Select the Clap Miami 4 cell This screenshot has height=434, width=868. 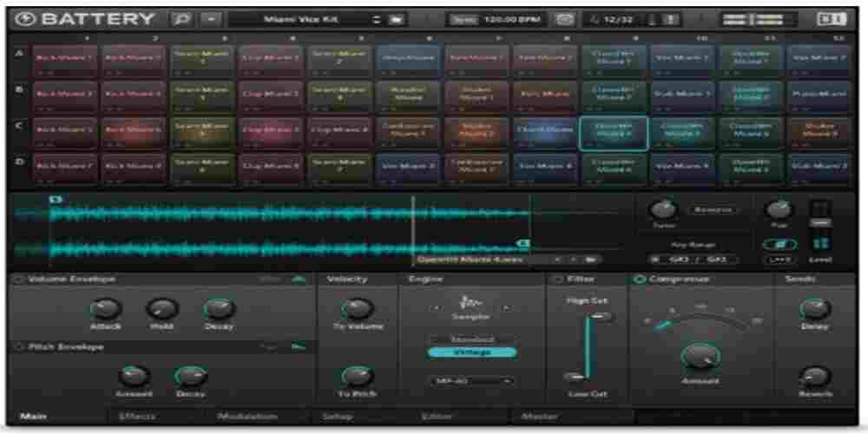click(x=339, y=133)
